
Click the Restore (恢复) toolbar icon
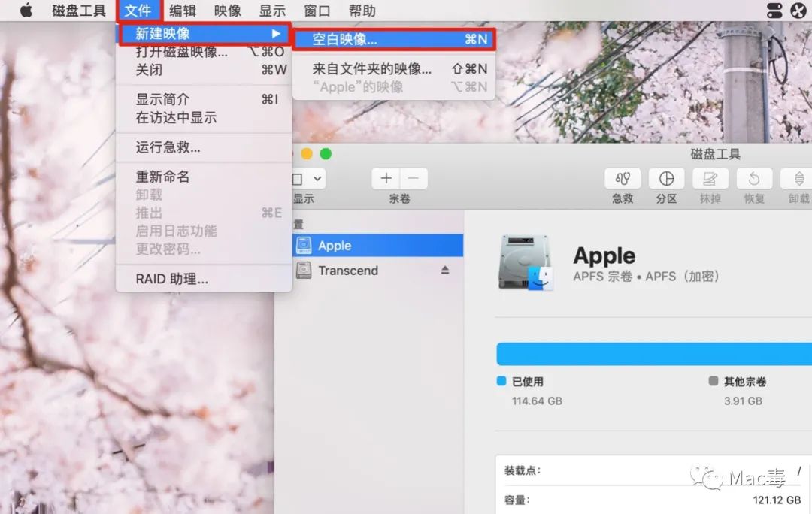(x=754, y=179)
